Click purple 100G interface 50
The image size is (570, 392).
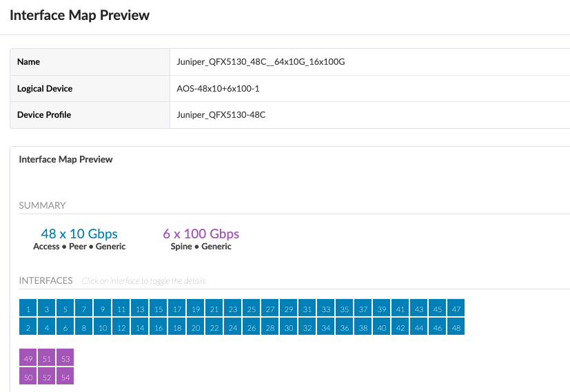pyautogui.click(x=28, y=375)
